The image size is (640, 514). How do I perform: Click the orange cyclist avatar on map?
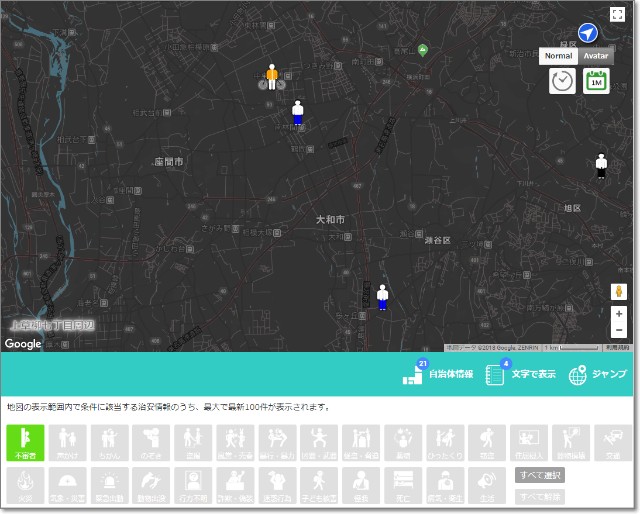coord(271,77)
